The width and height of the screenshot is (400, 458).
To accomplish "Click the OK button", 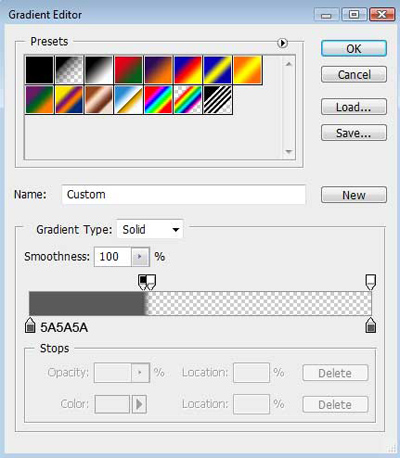I will [x=354, y=49].
